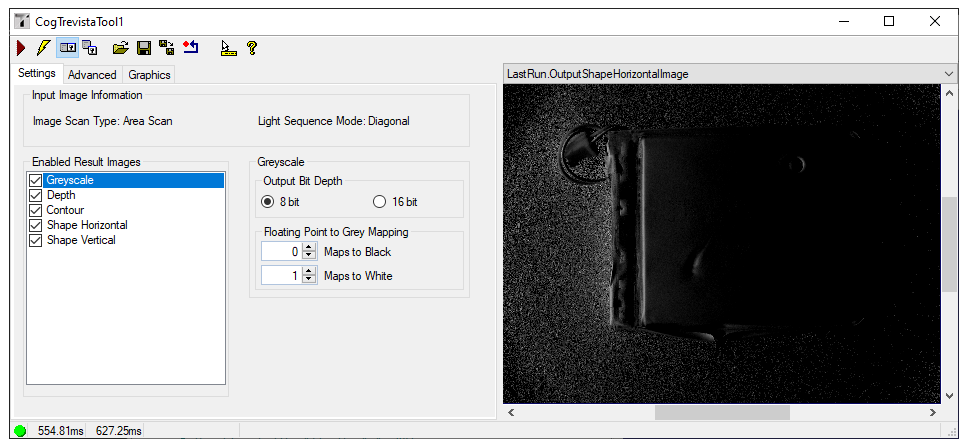
Task: Click the horizontal scrollbar left arrow
Action: (x=511, y=412)
